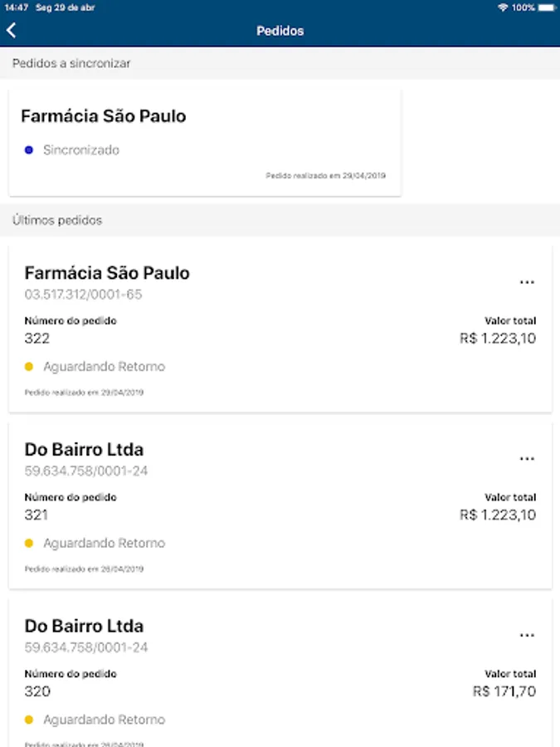This screenshot has height=747, width=560.
Task: Tap yellow status dot on order 320
Action: [29, 720]
